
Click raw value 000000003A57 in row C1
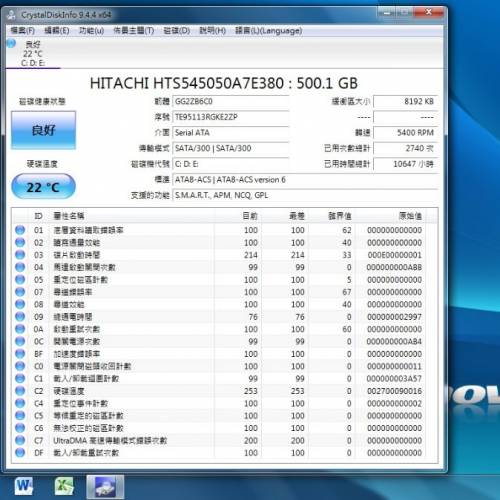click(394, 379)
